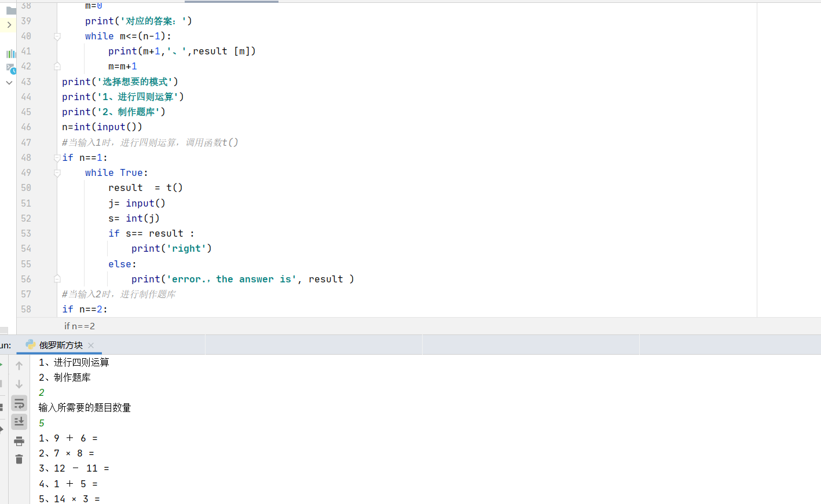This screenshot has width=821, height=504.
Task: Click console output '输入所需要的题目数量'
Action: pyautogui.click(x=85, y=408)
